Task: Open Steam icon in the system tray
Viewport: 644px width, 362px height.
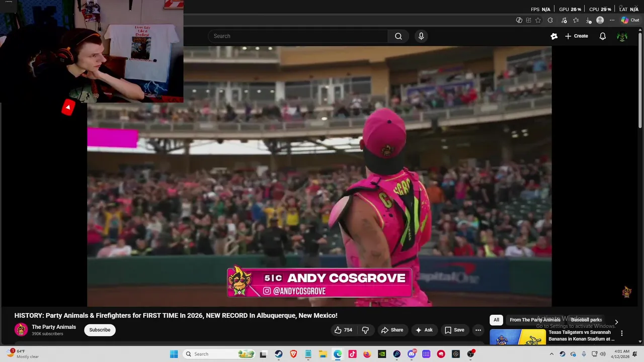Action: [x=562, y=354]
